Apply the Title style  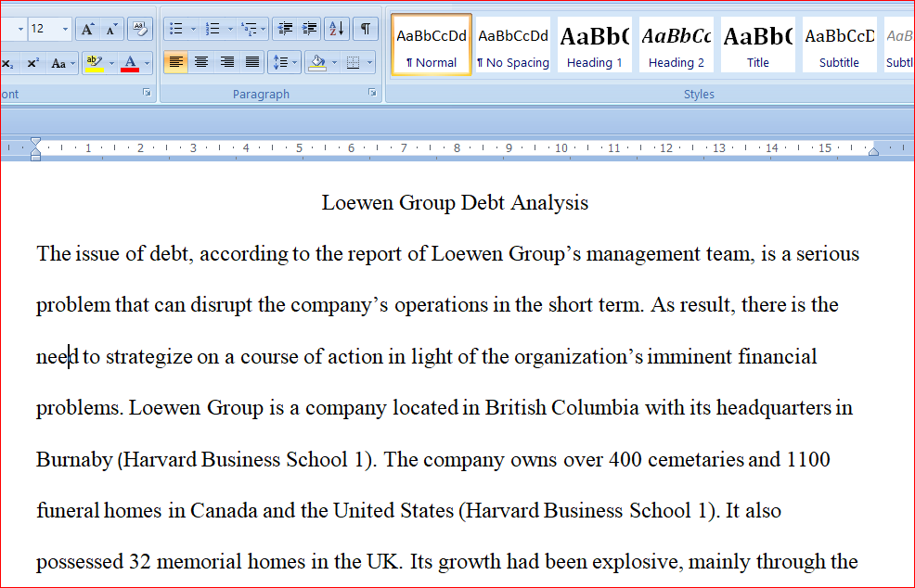pos(758,45)
